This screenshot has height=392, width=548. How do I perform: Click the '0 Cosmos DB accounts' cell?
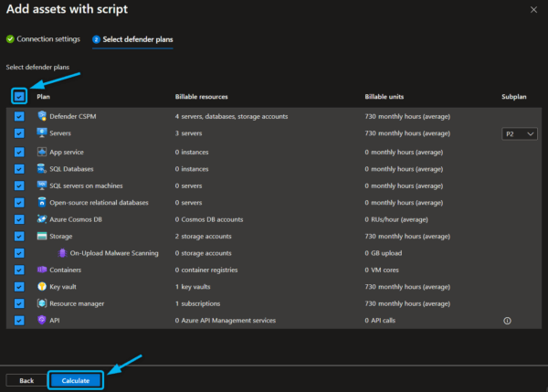pos(209,219)
